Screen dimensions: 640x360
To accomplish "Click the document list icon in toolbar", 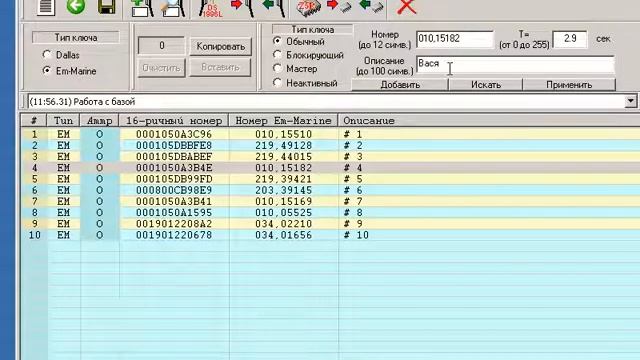I will [x=46, y=7].
